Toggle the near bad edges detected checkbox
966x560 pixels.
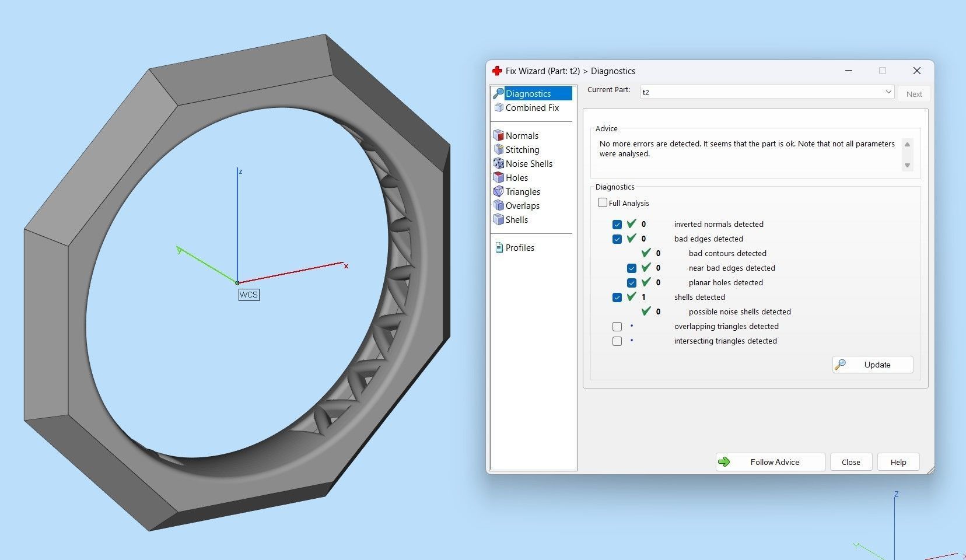[632, 268]
